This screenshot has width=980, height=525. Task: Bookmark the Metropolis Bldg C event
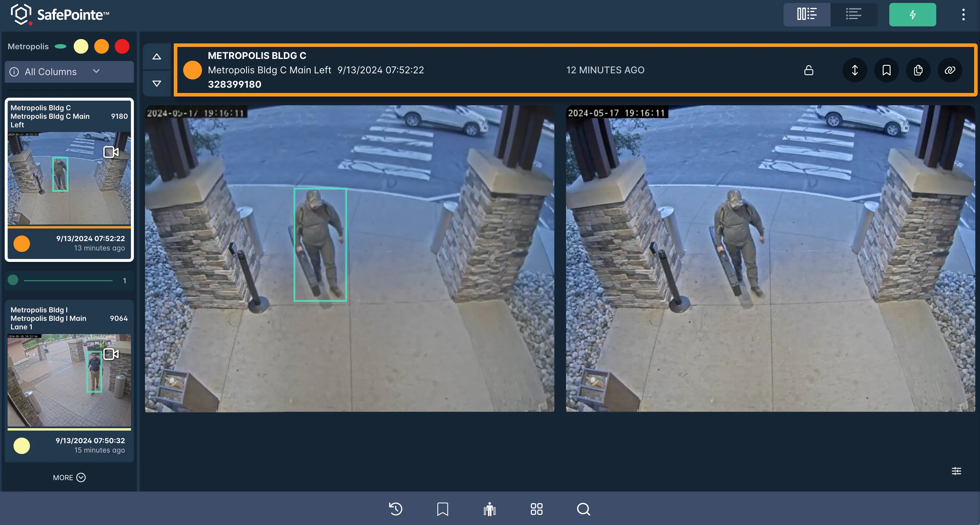pos(886,70)
